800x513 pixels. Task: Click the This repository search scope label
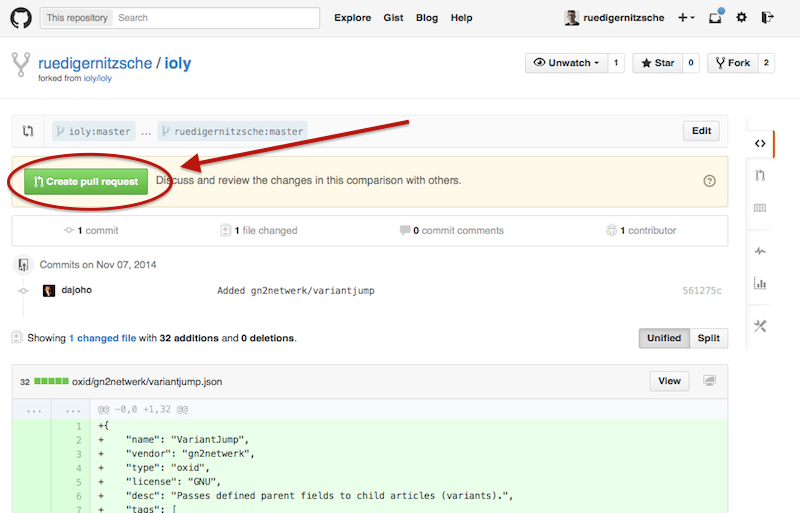(77, 18)
